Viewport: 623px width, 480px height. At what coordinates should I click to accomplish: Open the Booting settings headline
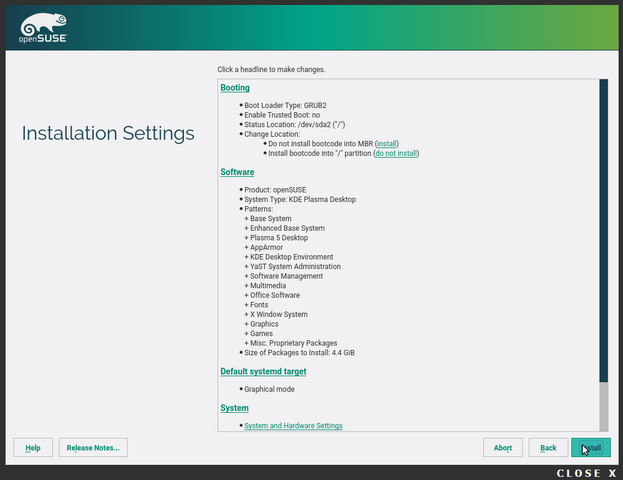[x=235, y=88]
